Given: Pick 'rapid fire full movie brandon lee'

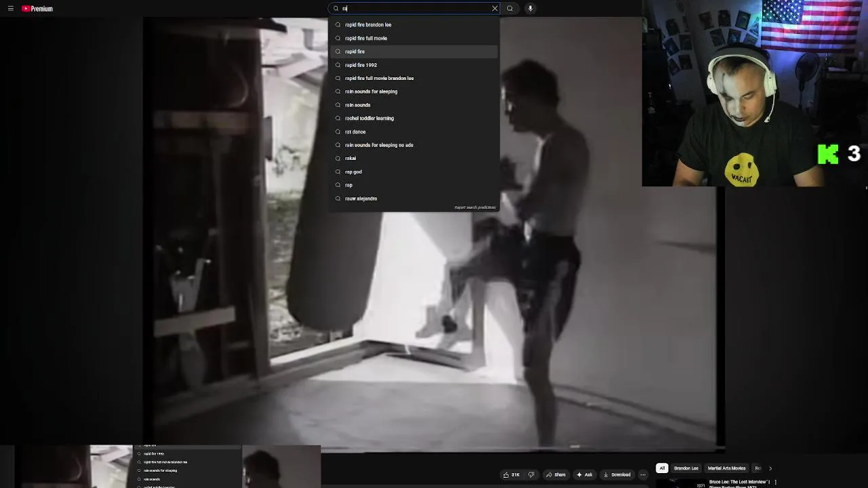Looking at the screenshot, I should (414, 78).
